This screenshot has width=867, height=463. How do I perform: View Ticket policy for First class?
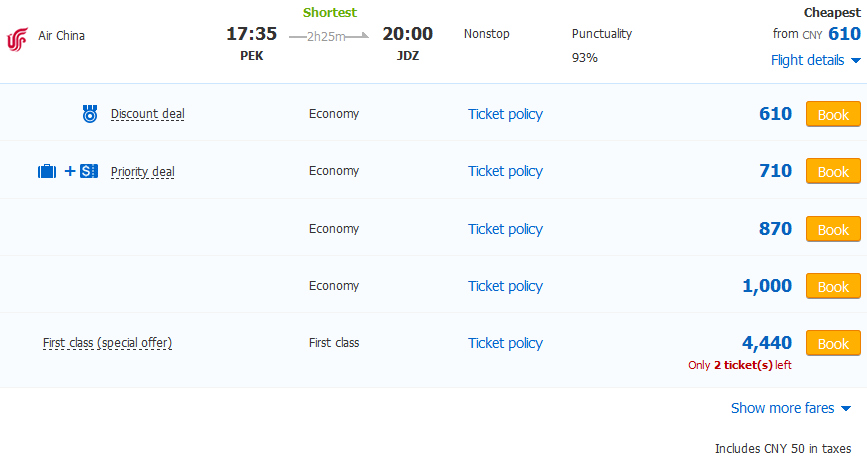coord(505,343)
